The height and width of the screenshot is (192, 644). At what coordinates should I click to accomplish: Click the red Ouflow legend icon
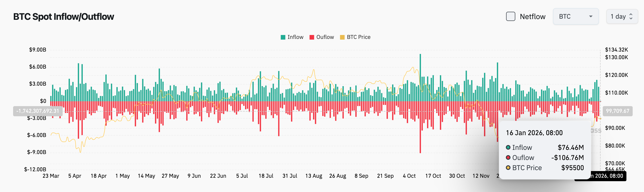click(x=312, y=37)
